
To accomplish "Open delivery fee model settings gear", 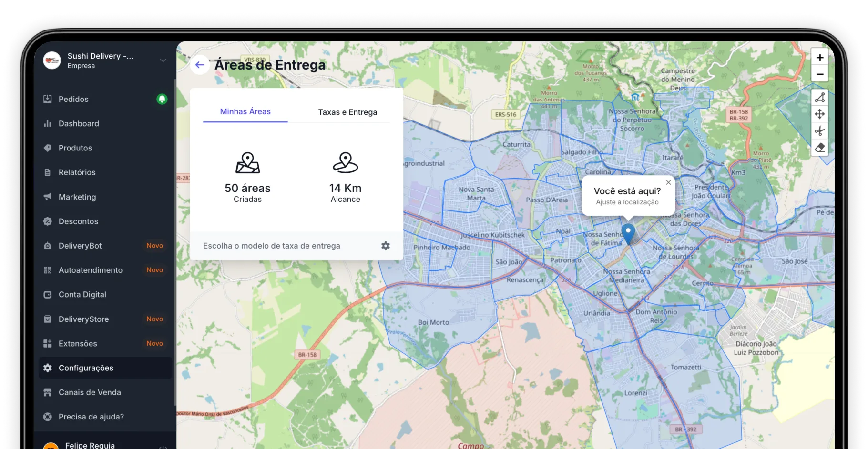I will 386,246.
